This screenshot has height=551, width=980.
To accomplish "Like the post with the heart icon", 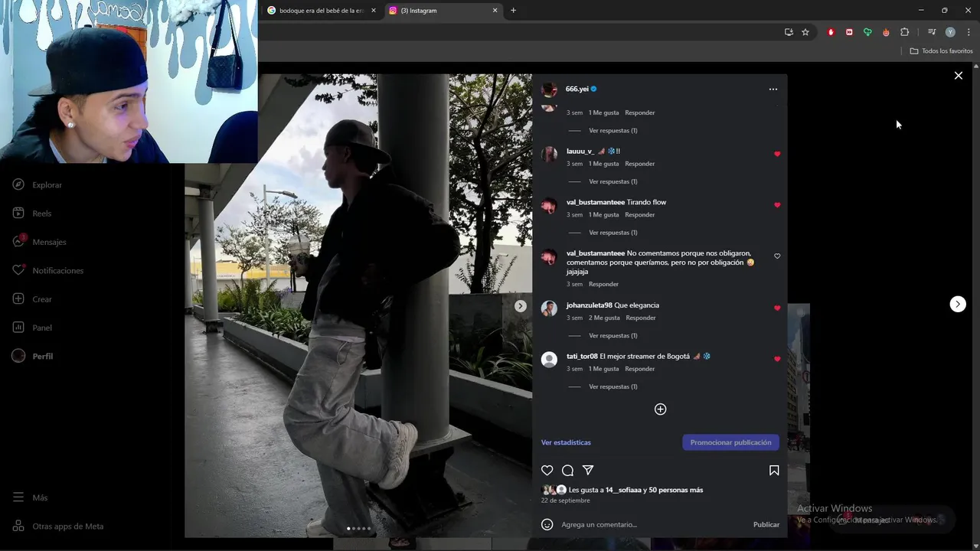I will [547, 471].
